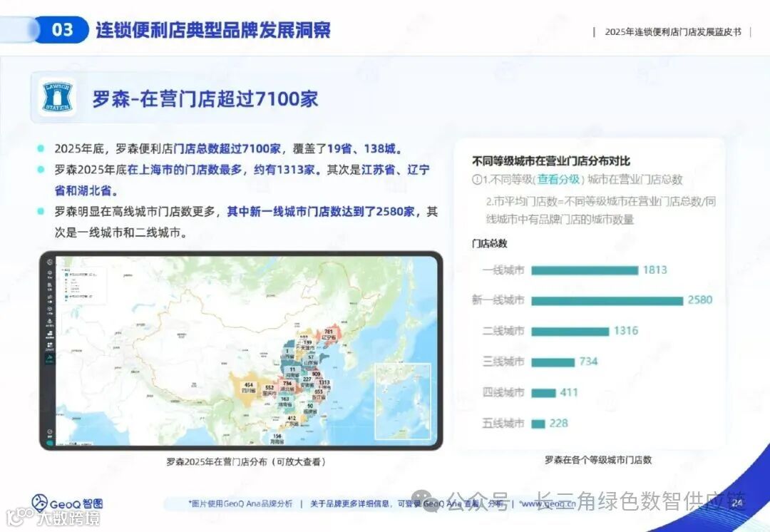
Task: Click the 广东省 412 label on the map
Action: (291, 421)
